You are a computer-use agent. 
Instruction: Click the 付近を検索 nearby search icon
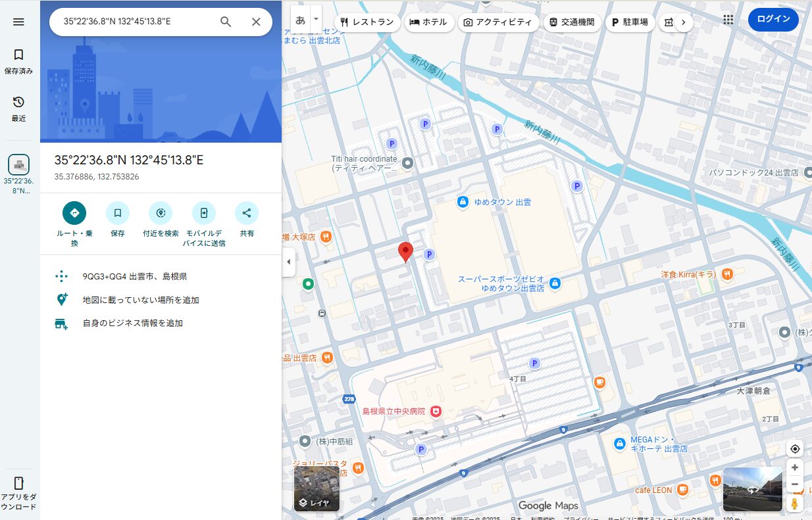[x=161, y=213]
